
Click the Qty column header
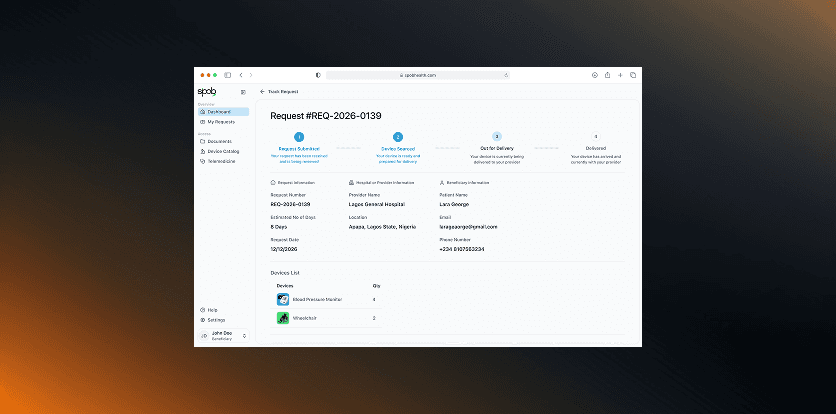(376, 286)
